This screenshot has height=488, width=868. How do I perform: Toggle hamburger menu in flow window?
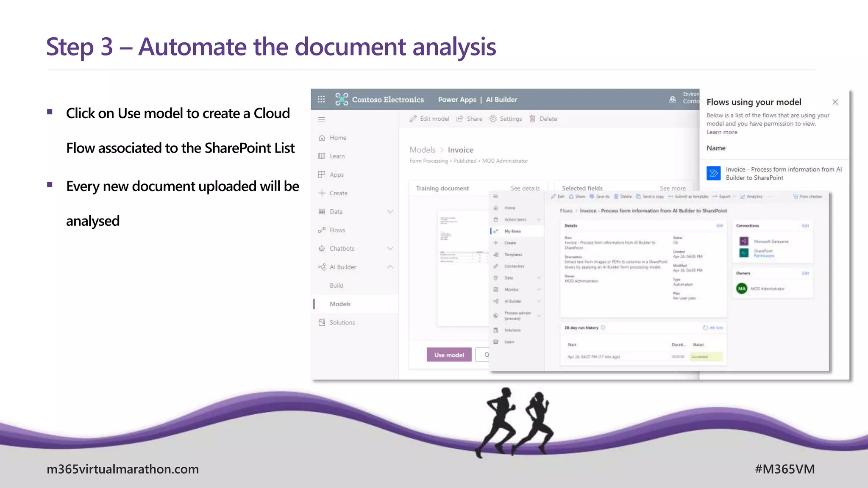point(495,196)
